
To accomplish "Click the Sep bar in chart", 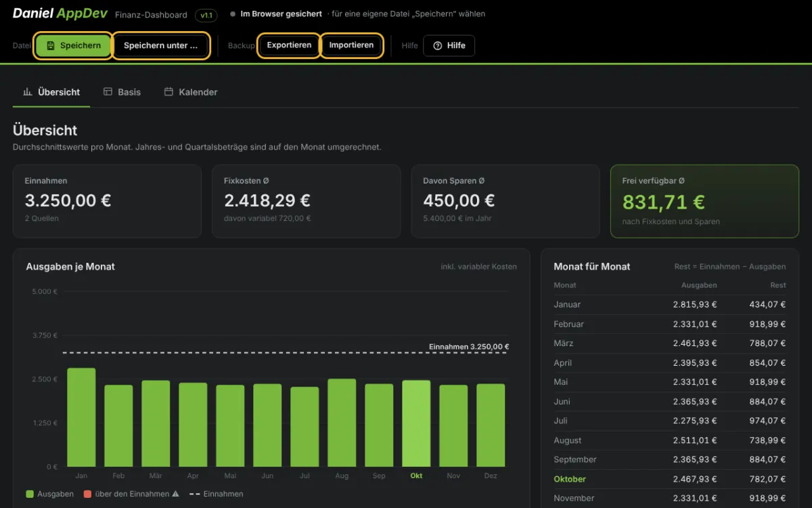I will click(379, 425).
